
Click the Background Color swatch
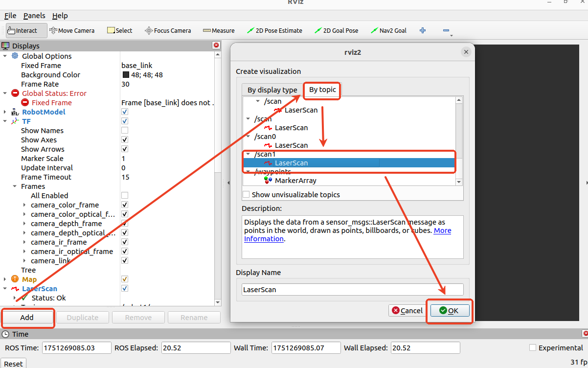point(126,75)
